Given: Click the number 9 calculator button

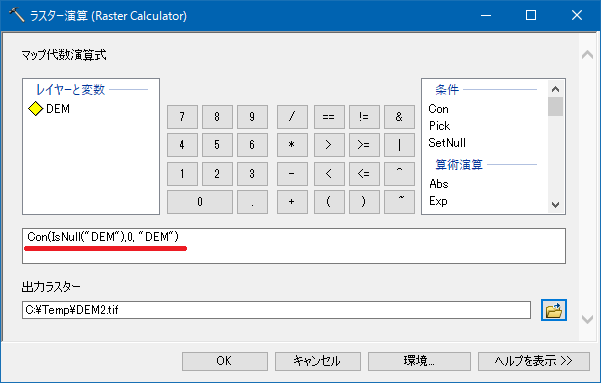Looking at the screenshot, I should pyautogui.click(x=252, y=117).
